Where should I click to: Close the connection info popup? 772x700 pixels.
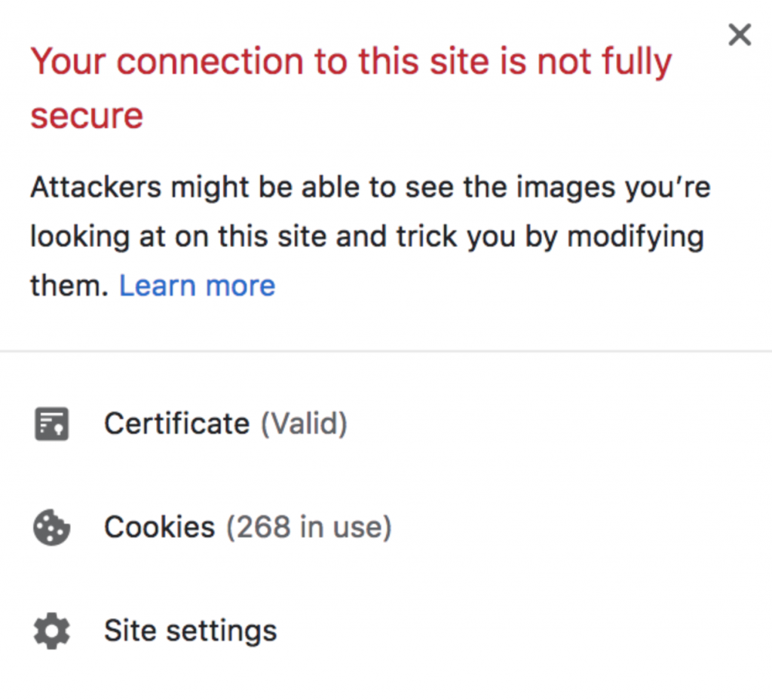point(740,35)
